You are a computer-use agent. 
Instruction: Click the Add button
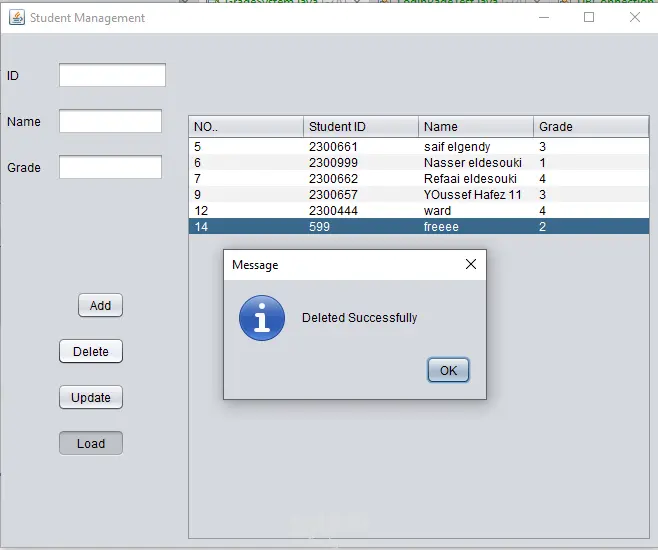[100, 305]
